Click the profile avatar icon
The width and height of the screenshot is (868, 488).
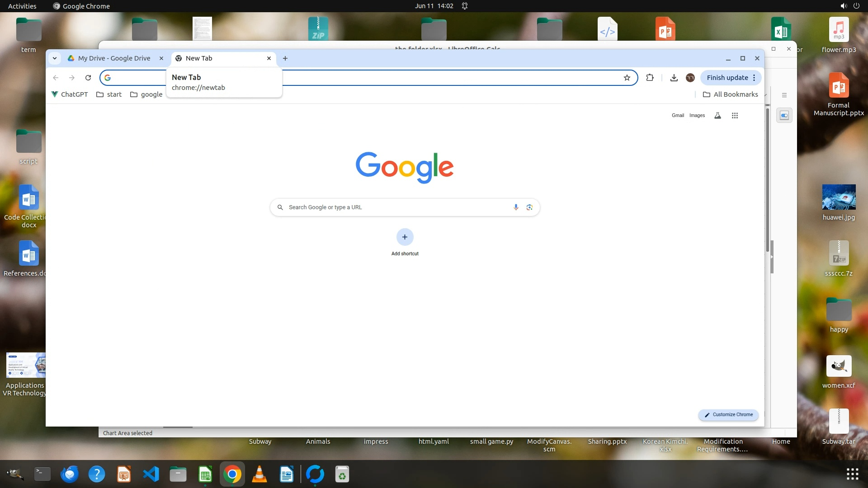(690, 78)
